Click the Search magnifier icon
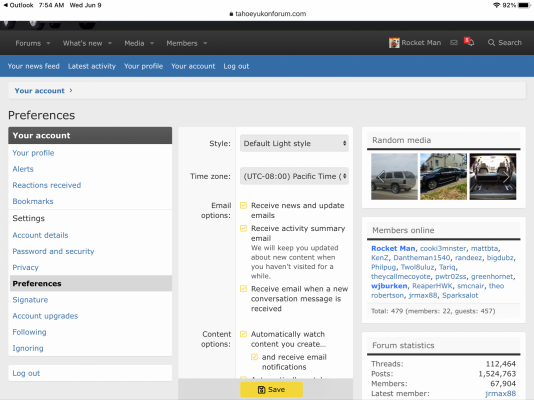534x400 pixels. (x=491, y=43)
